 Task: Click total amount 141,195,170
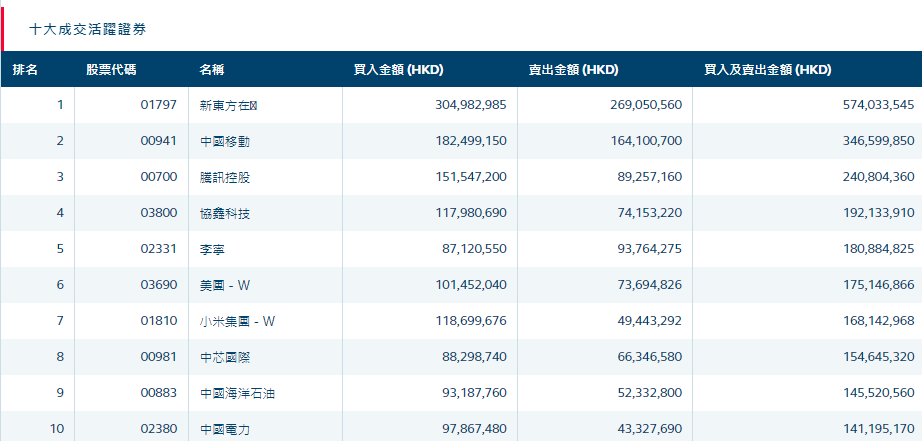tap(878, 429)
